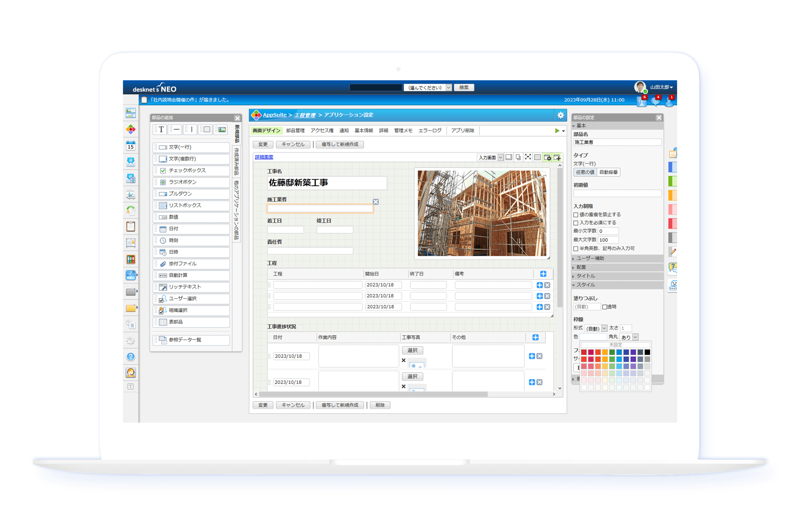Open the アクセス権 tab
This screenshot has width=798, height=532.
coord(322,131)
